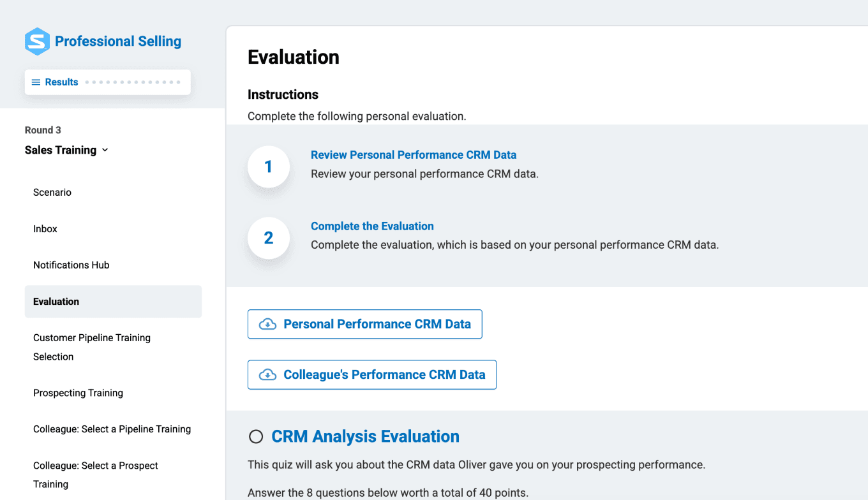The image size is (868, 500).
Task: Click the cloud download icon for Colleague's Performance data
Action: (x=267, y=375)
